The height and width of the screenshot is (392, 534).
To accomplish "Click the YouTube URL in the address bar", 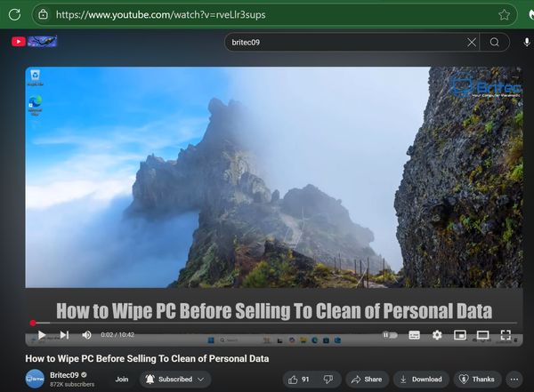I will point(160,14).
